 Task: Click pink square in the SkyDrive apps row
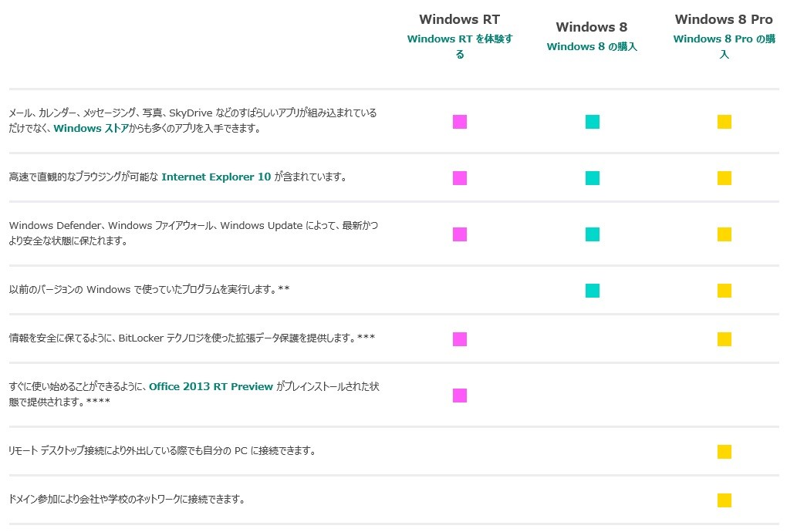click(460, 122)
